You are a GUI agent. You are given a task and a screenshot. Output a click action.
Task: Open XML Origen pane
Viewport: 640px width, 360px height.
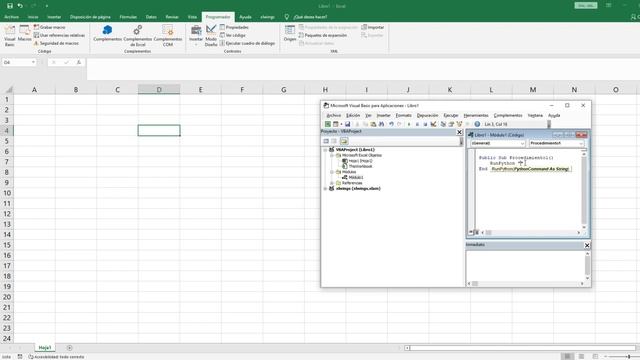point(290,33)
